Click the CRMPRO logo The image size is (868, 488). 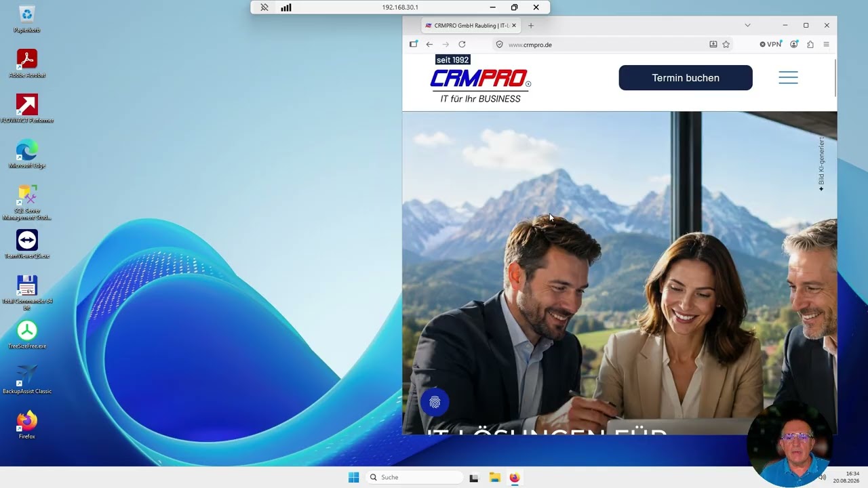(x=481, y=79)
